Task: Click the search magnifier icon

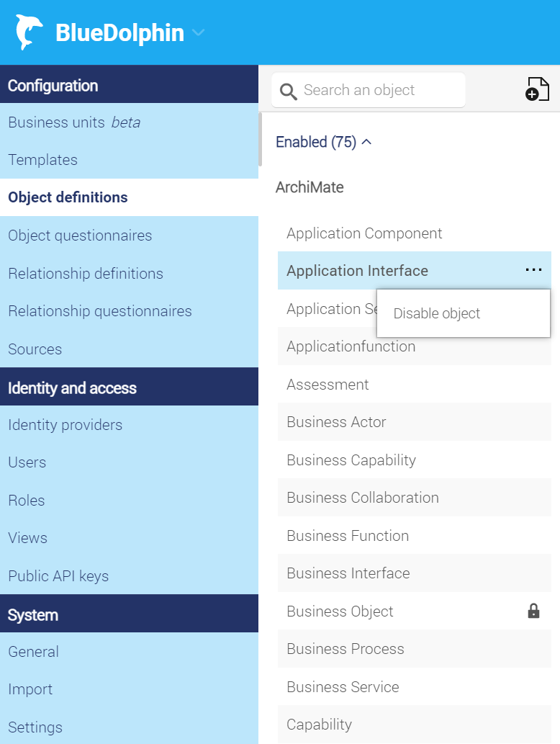Action: tap(289, 91)
